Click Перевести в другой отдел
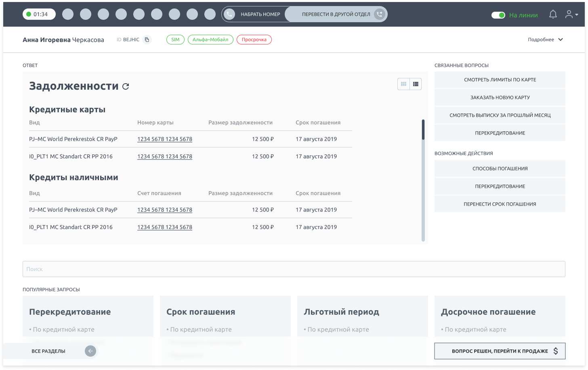Viewport: 588px width, 370px height. point(336,14)
